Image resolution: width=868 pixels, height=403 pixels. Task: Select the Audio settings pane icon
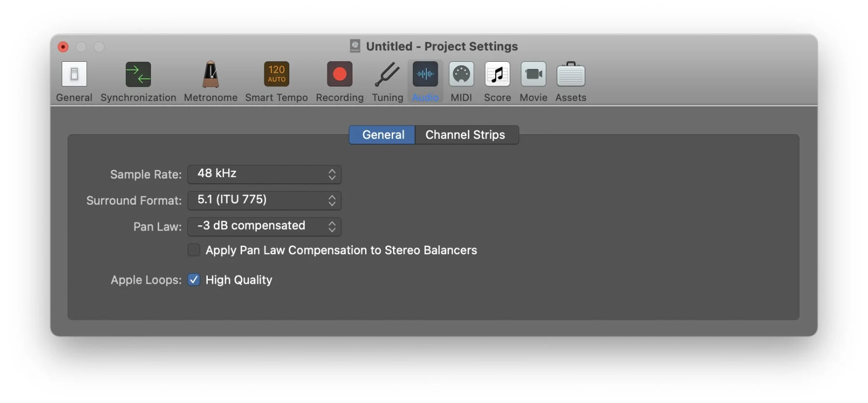[x=425, y=81]
